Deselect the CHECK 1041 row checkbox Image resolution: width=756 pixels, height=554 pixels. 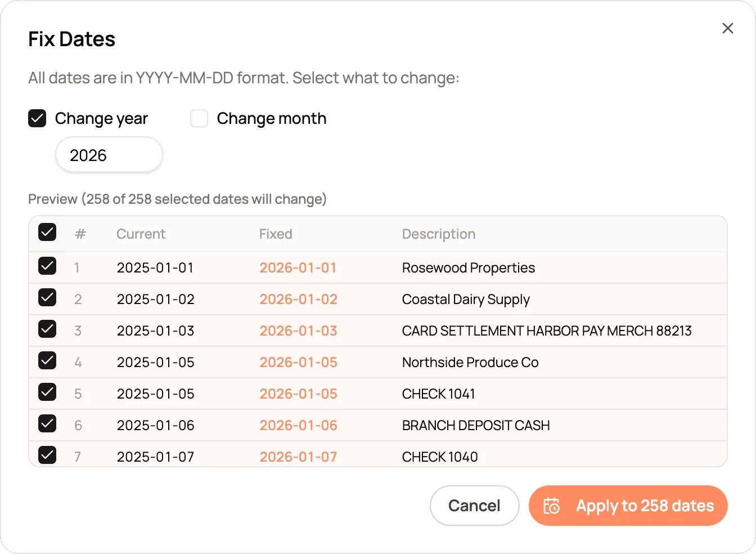(47, 392)
